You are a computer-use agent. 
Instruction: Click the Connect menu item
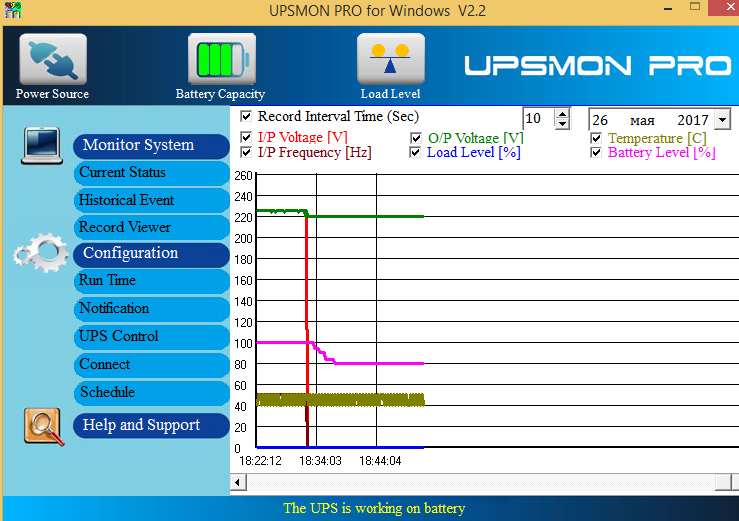[x=151, y=365]
